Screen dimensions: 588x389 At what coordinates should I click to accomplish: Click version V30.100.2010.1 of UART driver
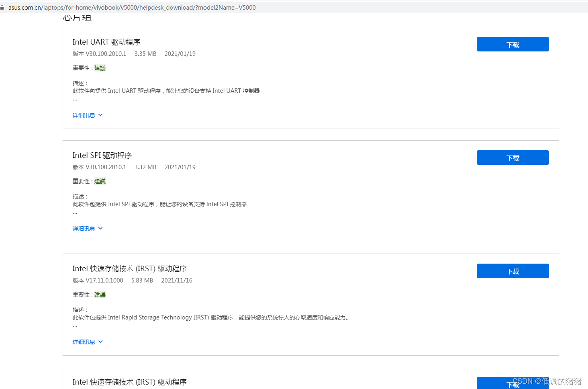(99, 54)
